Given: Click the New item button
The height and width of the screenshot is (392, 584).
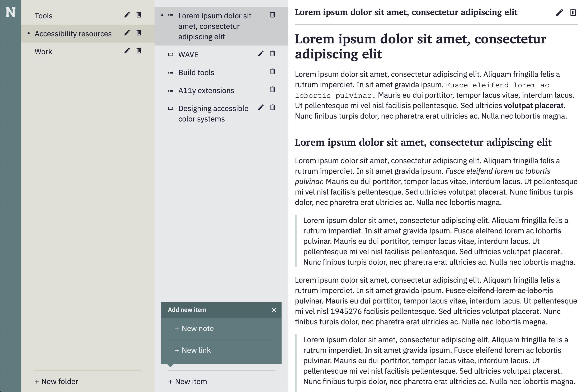Looking at the screenshot, I should (x=188, y=382).
